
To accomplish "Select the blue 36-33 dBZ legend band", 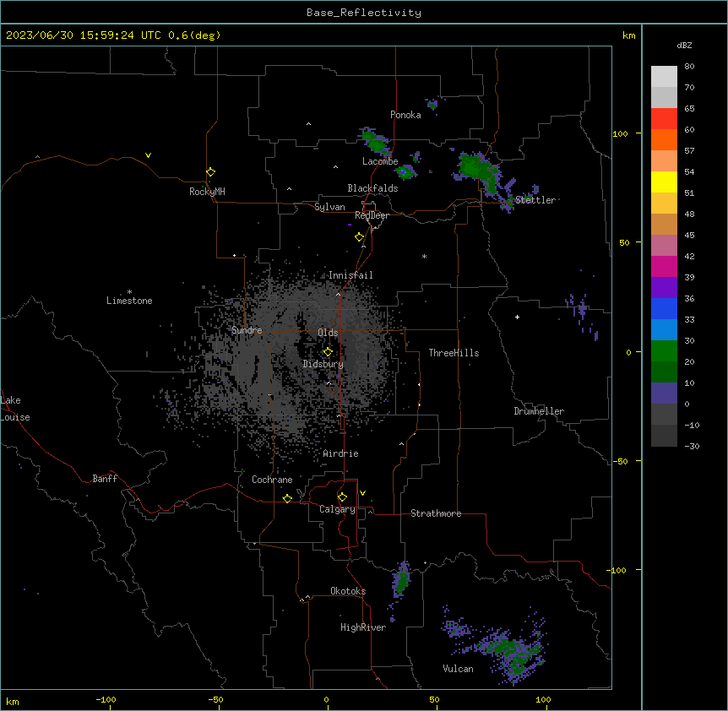I will [664, 308].
